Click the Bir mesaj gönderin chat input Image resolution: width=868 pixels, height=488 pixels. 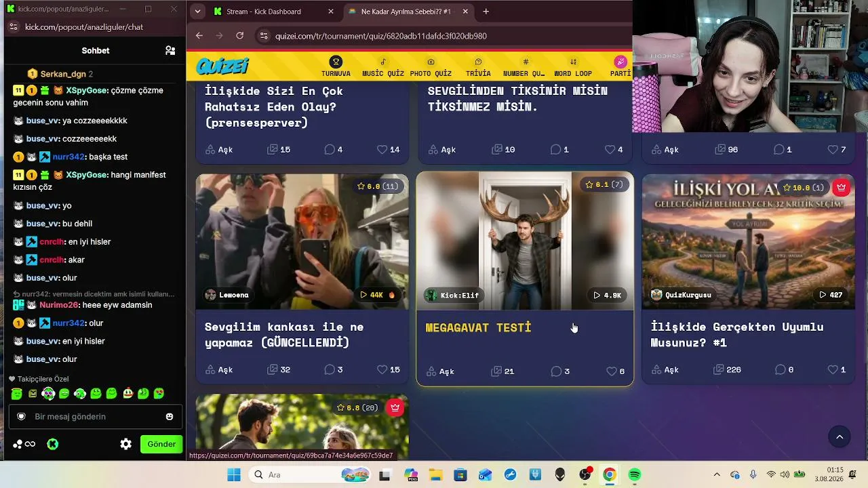[95, 416]
